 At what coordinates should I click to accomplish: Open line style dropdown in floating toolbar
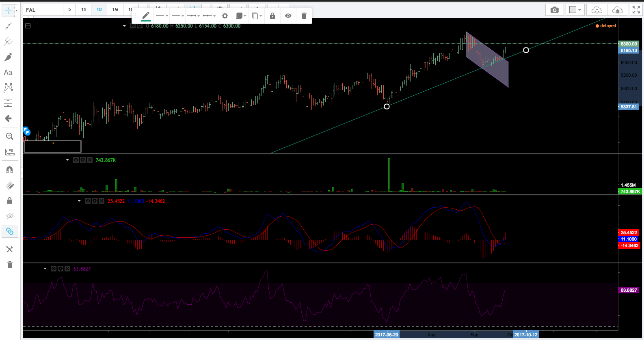click(162, 16)
